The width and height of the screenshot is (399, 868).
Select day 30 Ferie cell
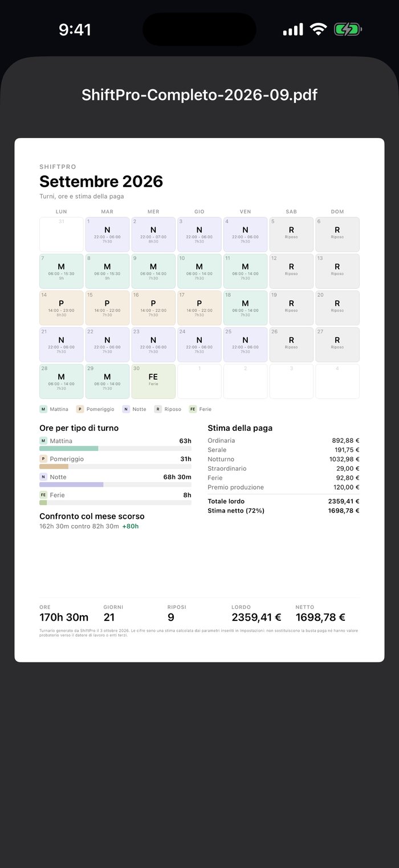(153, 381)
